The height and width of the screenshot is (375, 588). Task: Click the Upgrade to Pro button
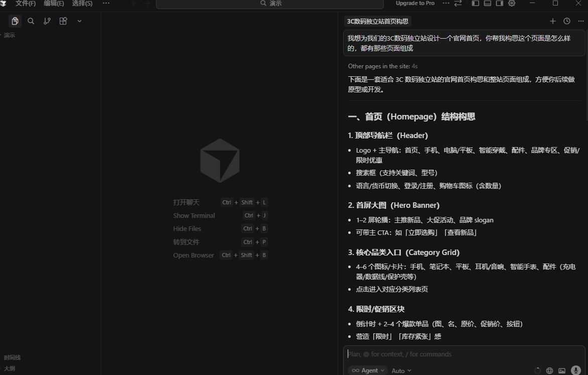click(x=415, y=4)
